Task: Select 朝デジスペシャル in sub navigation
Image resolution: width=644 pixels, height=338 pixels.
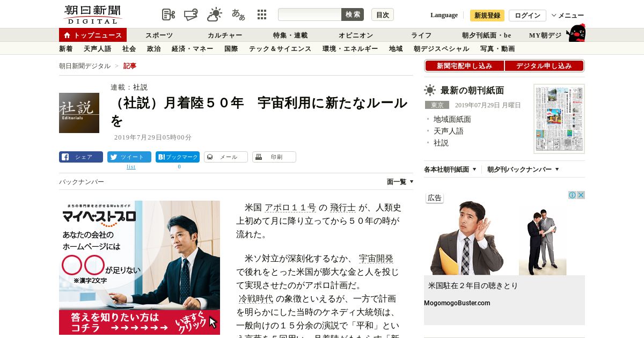Action: tap(442, 49)
